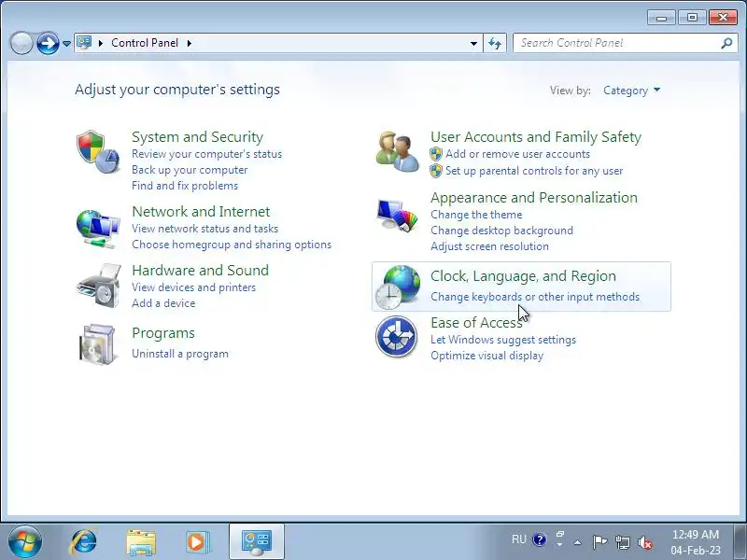
Task: Expand the arrow after Control Panel breadcrumb
Action: [x=190, y=43]
